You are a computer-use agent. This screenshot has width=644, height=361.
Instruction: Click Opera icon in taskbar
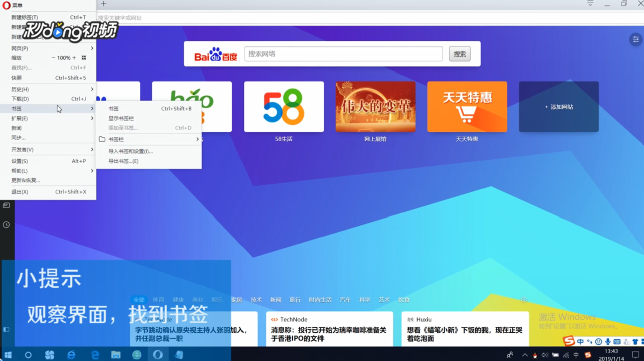[x=158, y=355]
